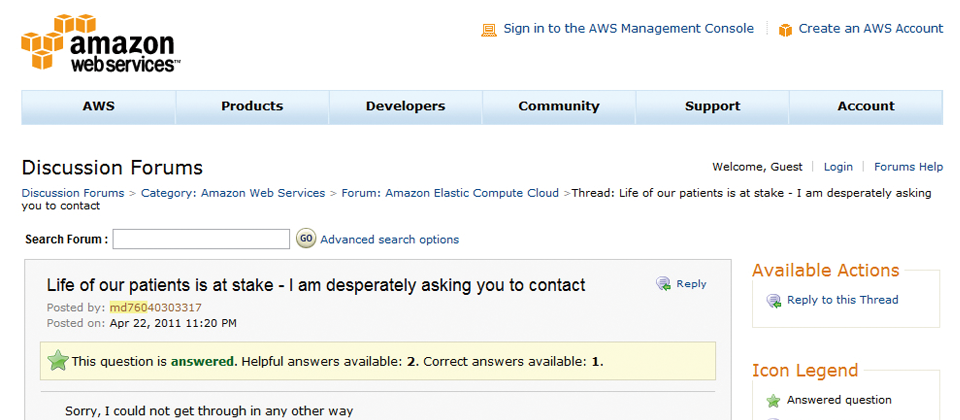
Task: Focus the Search Forum text field
Action: pos(201,239)
